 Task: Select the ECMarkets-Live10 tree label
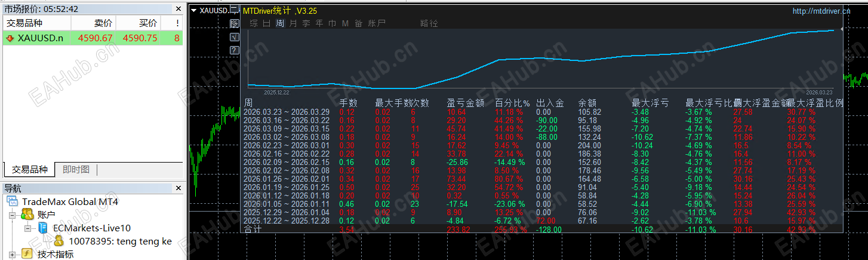pyautogui.click(x=92, y=228)
